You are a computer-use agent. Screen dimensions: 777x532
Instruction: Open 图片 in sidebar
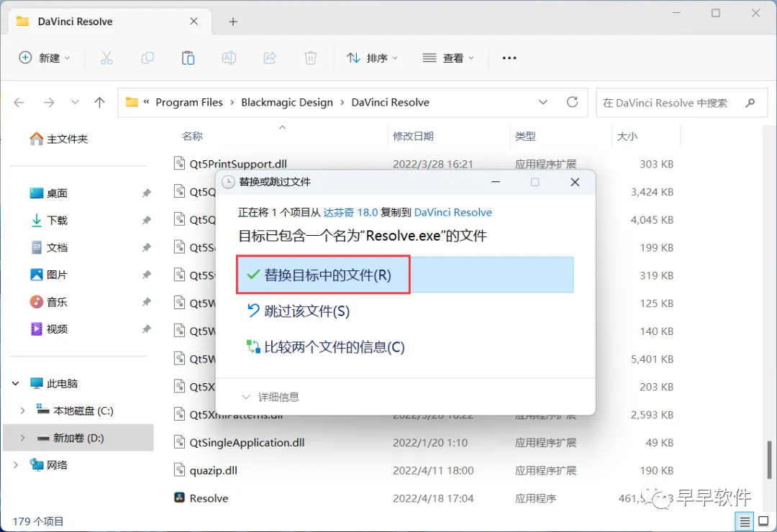49,275
